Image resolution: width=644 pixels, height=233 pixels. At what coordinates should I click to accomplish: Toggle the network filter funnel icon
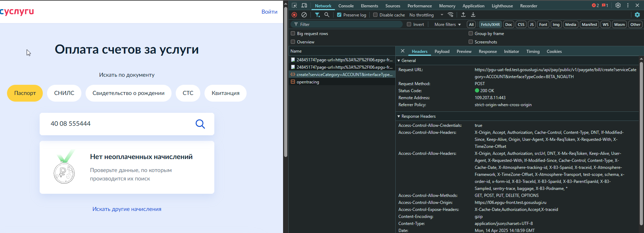[317, 15]
